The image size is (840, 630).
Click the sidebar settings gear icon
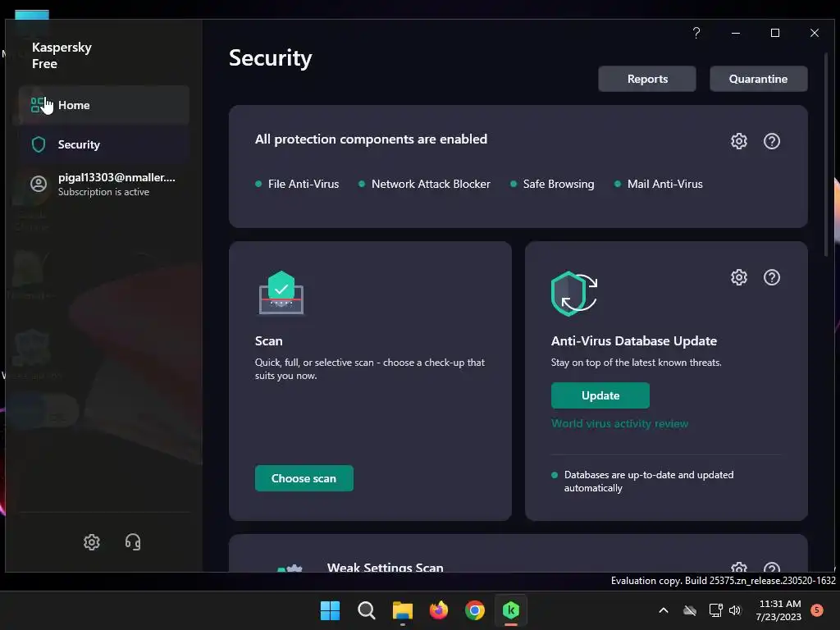click(x=92, y=542)
